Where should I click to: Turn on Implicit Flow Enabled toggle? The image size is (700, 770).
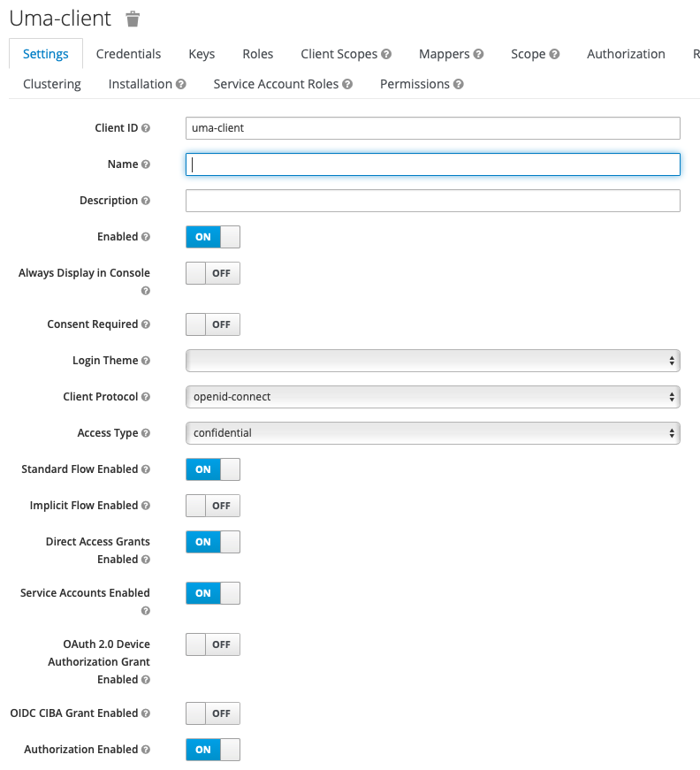213,506
